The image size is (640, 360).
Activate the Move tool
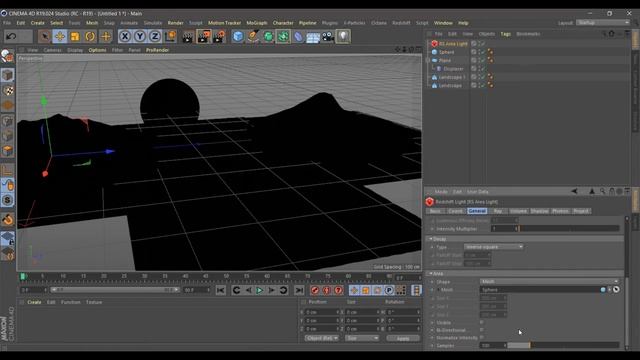click(x=60, y=37)
